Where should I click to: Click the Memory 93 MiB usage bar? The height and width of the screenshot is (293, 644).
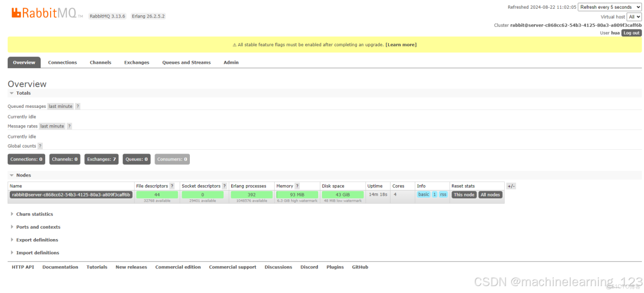[298, 194]
